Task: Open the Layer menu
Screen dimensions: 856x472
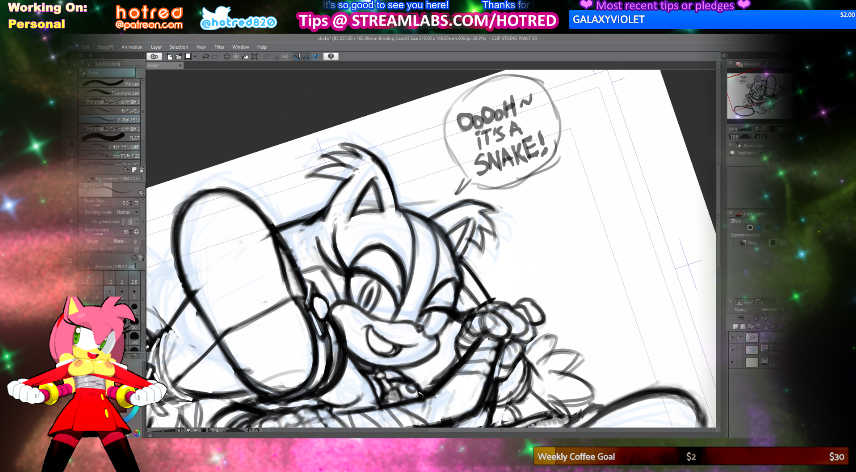Action: coord(156,47)
